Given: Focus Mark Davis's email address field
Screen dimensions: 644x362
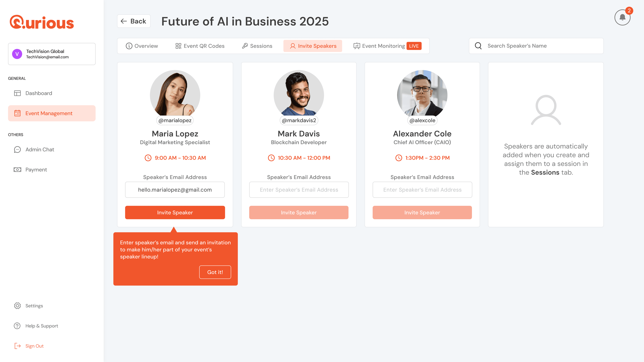Looking at the screenshot, I should coord(299,190).
